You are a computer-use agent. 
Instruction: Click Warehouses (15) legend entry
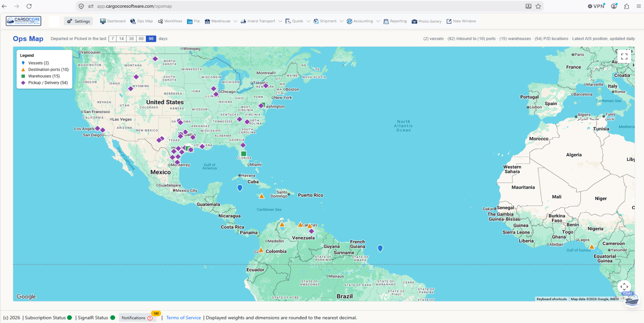[x=41, y=76]
